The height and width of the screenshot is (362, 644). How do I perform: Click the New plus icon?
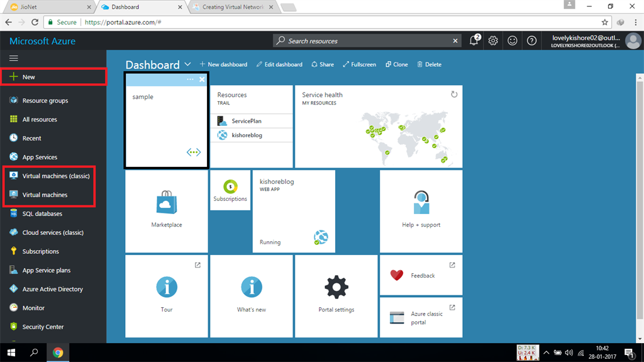click(x=14, y=77)
